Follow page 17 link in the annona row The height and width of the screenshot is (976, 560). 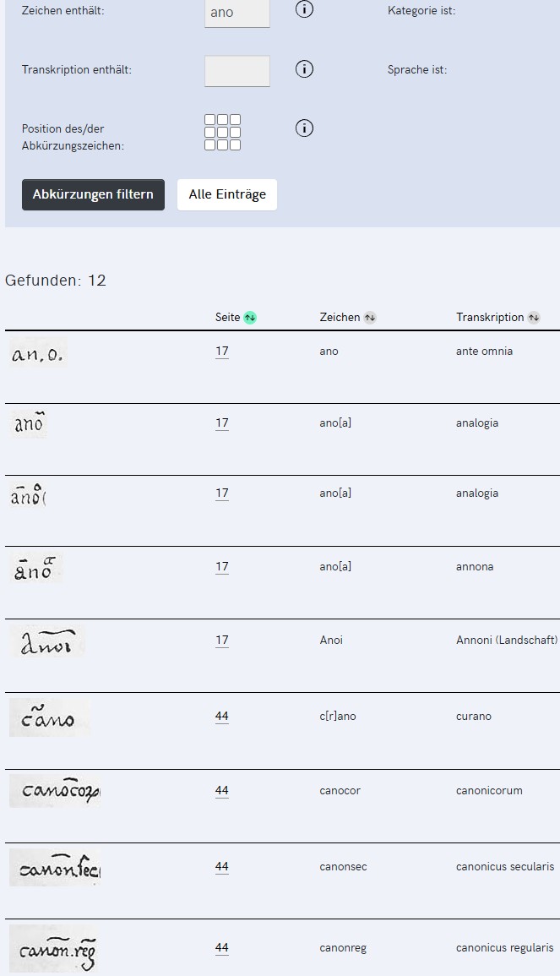click(222, 567)
